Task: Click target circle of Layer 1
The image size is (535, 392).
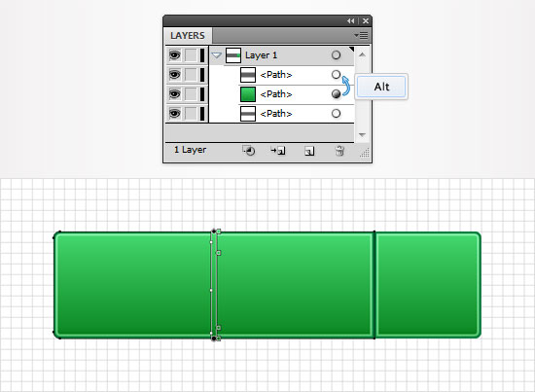Action: (x=336, y=54)
